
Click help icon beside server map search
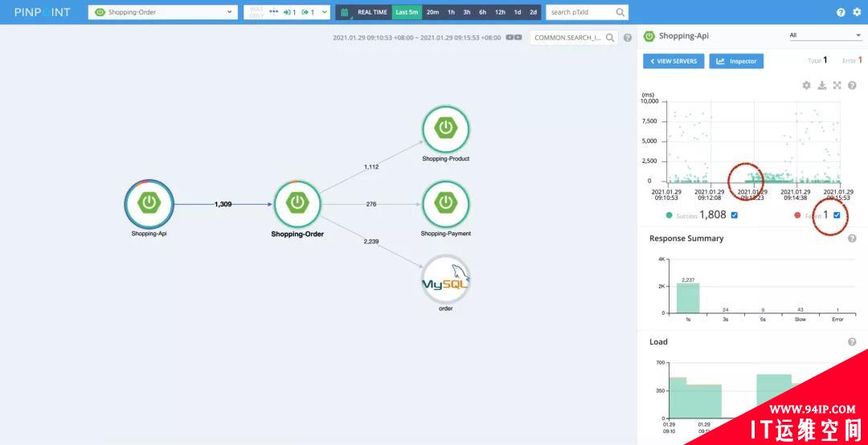pyautogui.click(x=627, y=38)
